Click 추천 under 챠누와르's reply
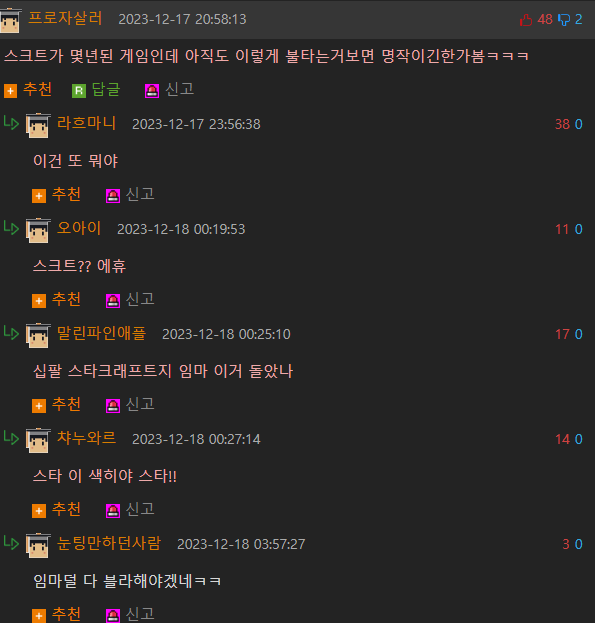Image resolution: width=595 pixels, height=623 pixels. point(66,509)
